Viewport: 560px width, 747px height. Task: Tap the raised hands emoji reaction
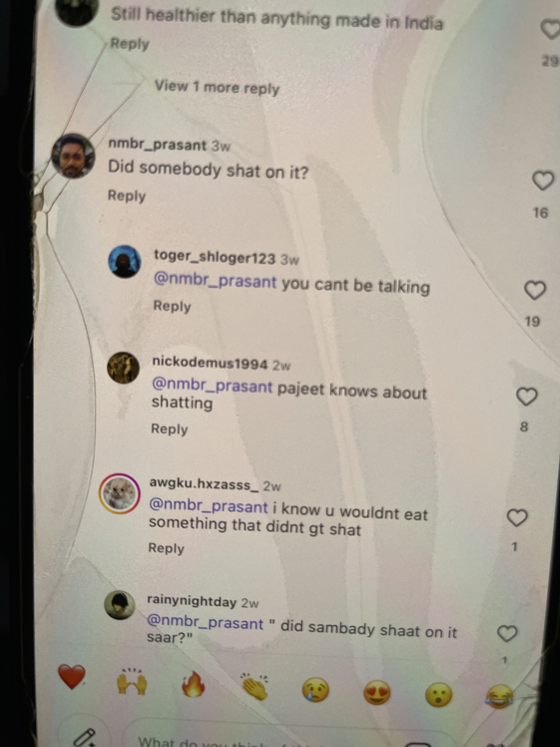coord(132,682)
